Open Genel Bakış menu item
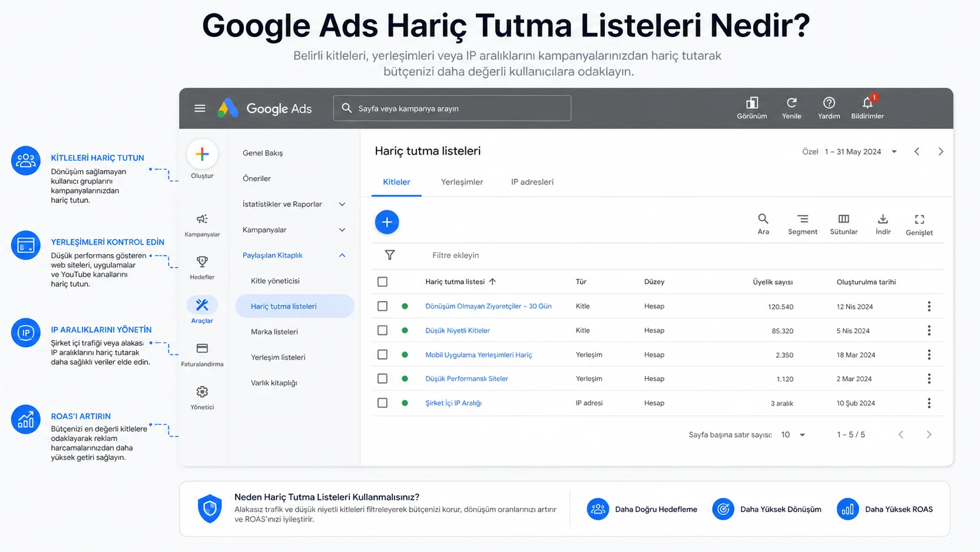Viewport: 980px width, 552px height. pos(263,153)
